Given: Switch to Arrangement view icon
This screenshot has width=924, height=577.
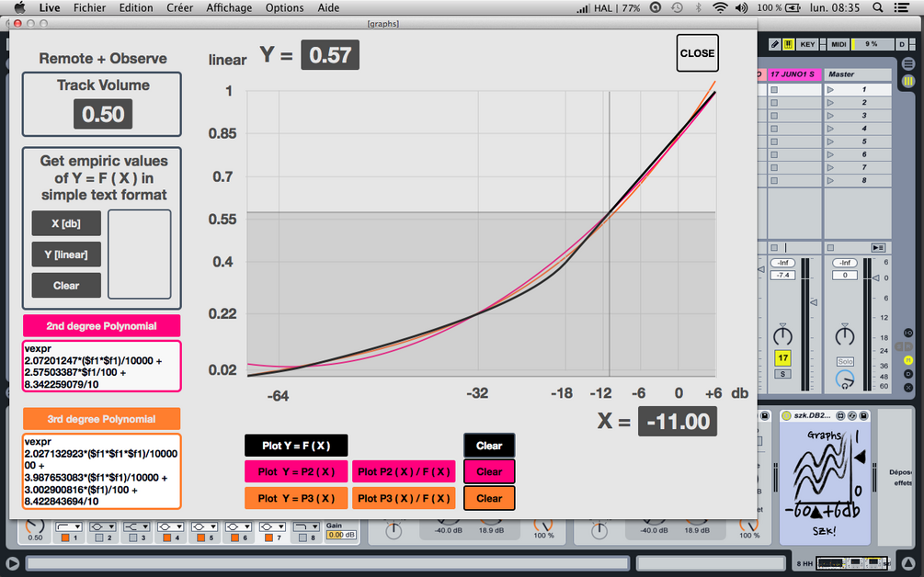Looking at the screenshot, I should tap(908, 63).
